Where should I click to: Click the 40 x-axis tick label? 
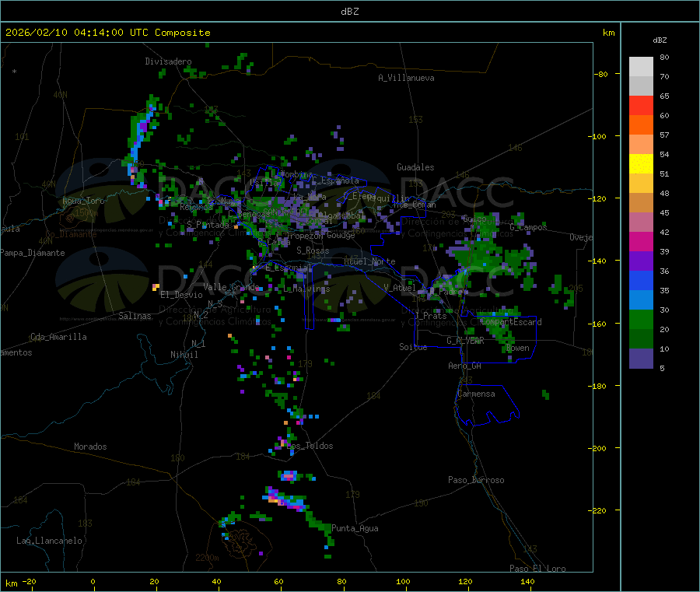click(216, 581)
